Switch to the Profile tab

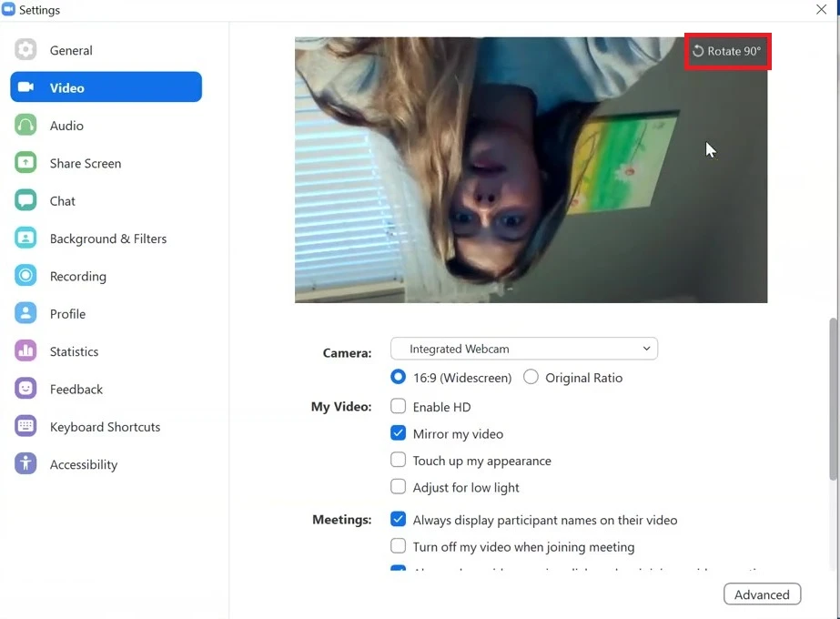click(x=67, y=314)
